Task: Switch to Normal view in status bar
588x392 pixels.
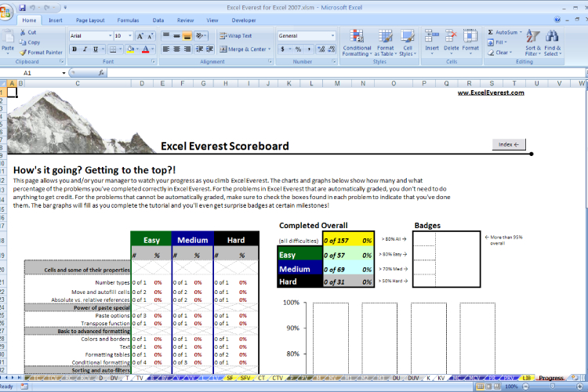Action: pyautogui.click(x=480, y=387)
